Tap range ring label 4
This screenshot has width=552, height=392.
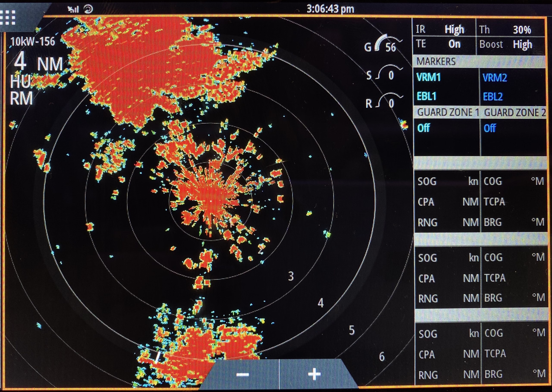pos(321,303)
